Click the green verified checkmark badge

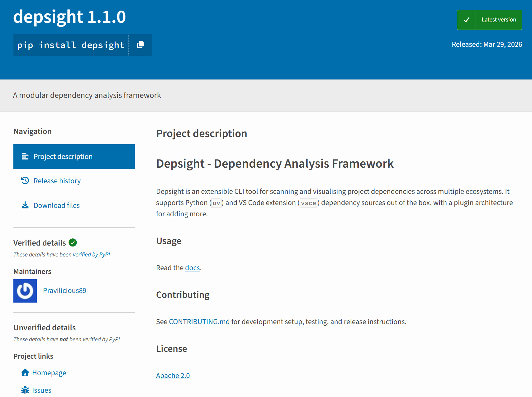[x=72, y=243]
